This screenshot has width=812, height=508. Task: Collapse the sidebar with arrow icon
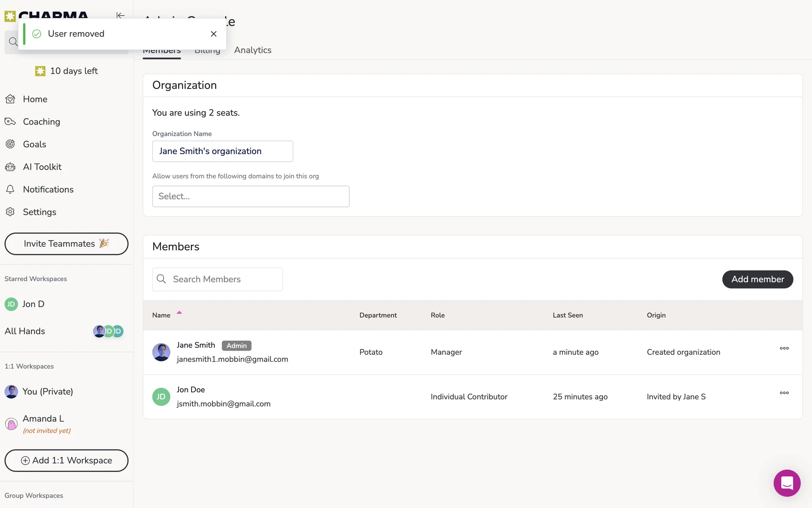point(121,15)
